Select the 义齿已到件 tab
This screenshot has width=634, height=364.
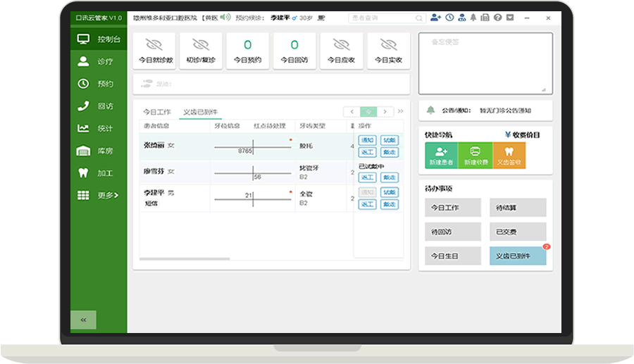pyautogui.click(x=201, y=112)
